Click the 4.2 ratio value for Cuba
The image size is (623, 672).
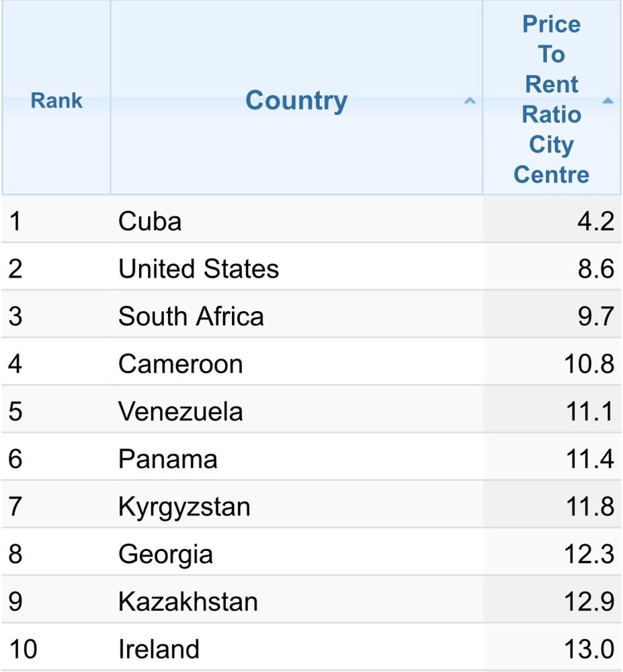(595, 222)
